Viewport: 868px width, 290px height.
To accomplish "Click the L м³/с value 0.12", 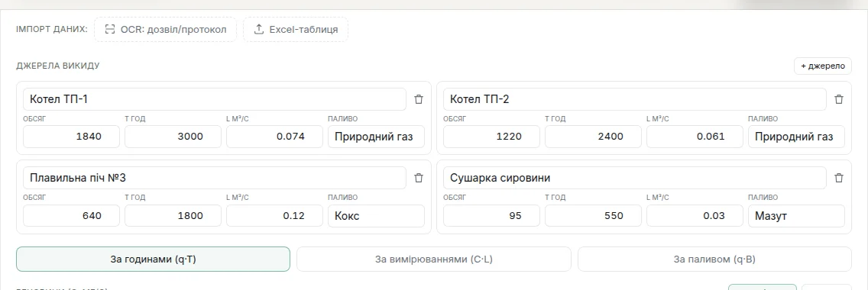I will tap(274, 215).
